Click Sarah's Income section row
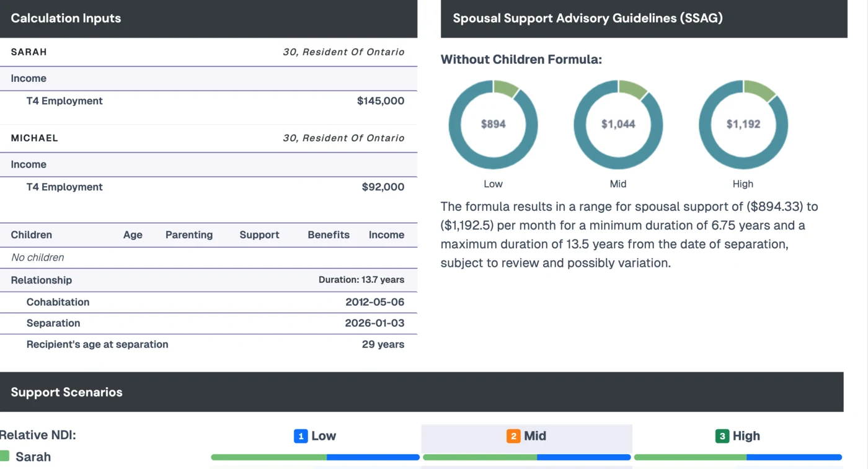 pos(208,79)
